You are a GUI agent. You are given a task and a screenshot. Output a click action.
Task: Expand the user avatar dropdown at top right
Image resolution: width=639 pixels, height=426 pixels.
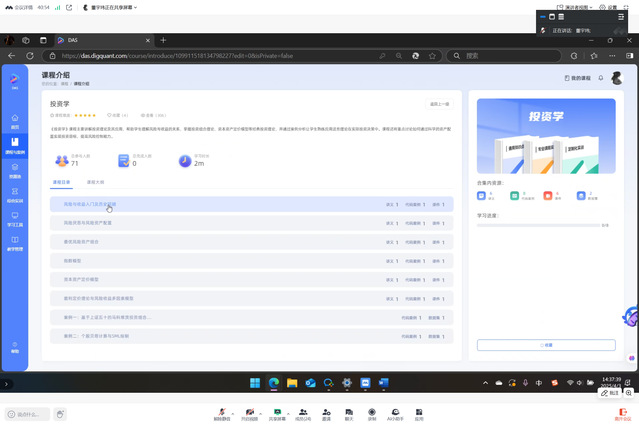coord(620,77)
